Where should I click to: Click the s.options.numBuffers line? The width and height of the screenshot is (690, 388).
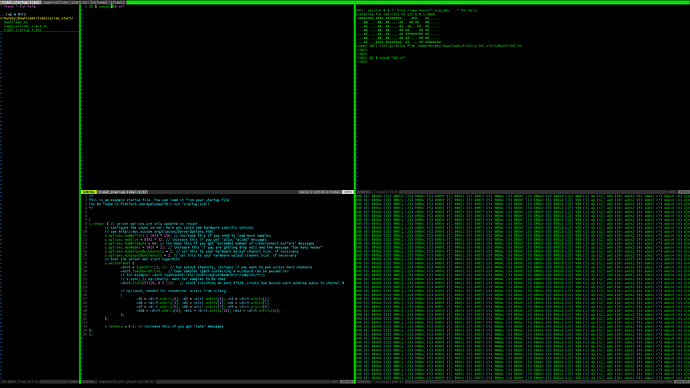pyautogui.click(x=188, y=236)
